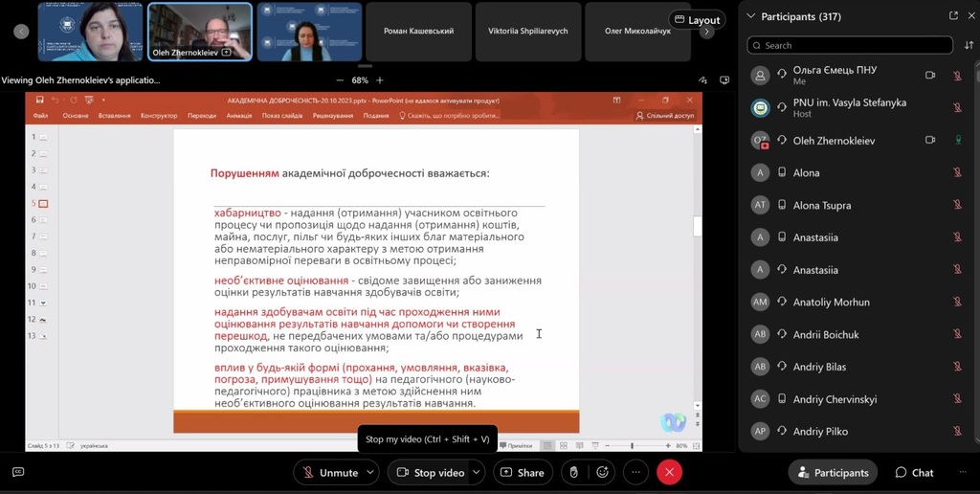Zoom in the shared content view
Screen dimensions: 980x494
379,80
